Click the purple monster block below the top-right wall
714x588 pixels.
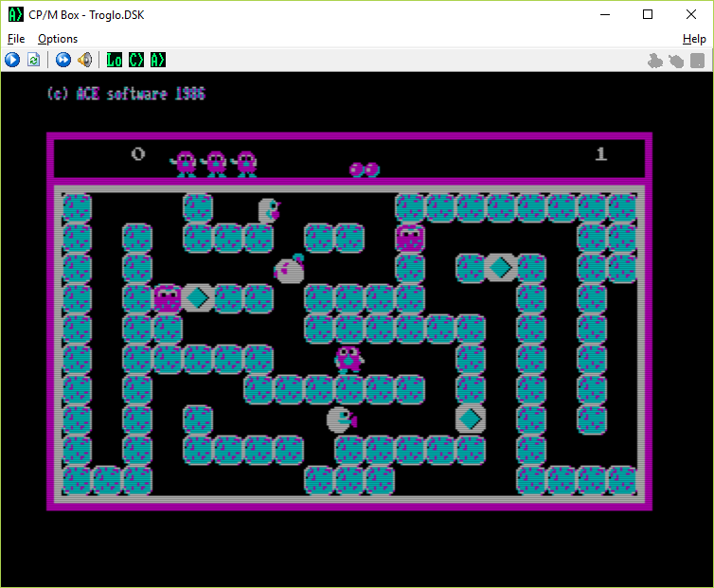410,238
